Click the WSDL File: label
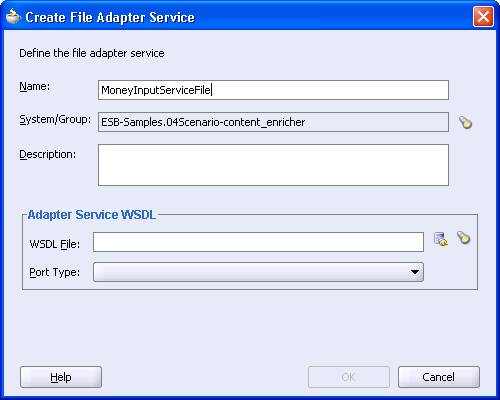 (x=55, y=244)
